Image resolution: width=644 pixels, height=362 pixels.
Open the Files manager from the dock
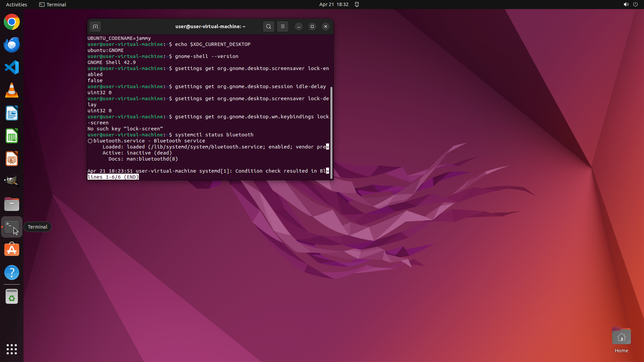pos(12,204)
